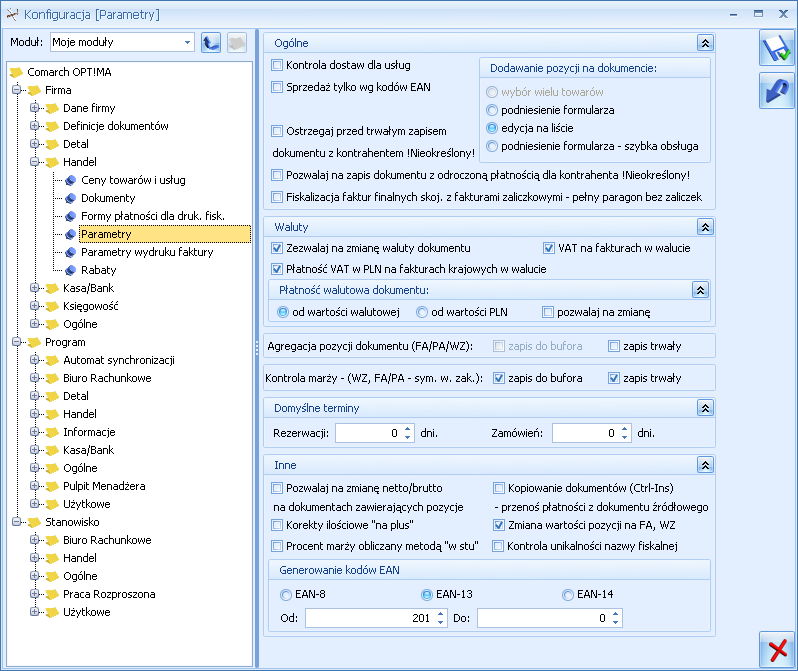Increase Rezerwacji days stepper value
Screen dimensions: 798x671
[x=408, y=429]
